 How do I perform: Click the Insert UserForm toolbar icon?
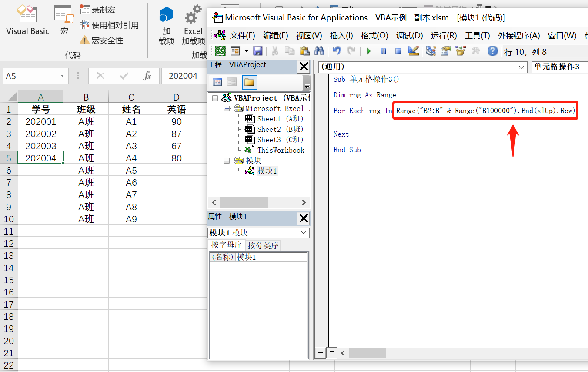[235, 51]
